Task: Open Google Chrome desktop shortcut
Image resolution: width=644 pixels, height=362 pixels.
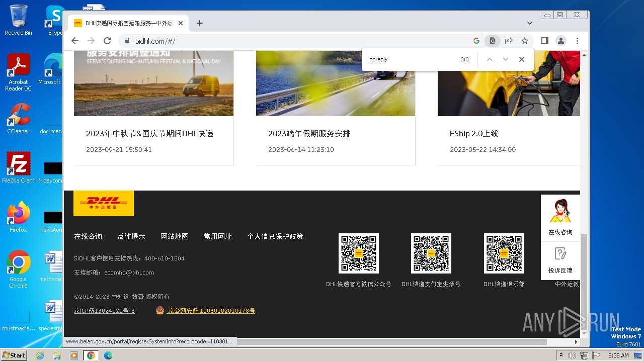Action: (x=18, y=269)
